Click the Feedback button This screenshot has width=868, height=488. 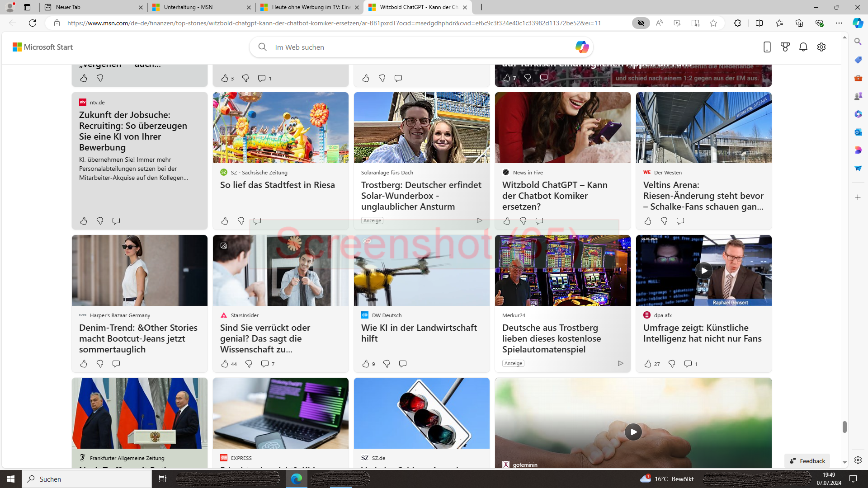pyautogui.click(x=807, y=461)
